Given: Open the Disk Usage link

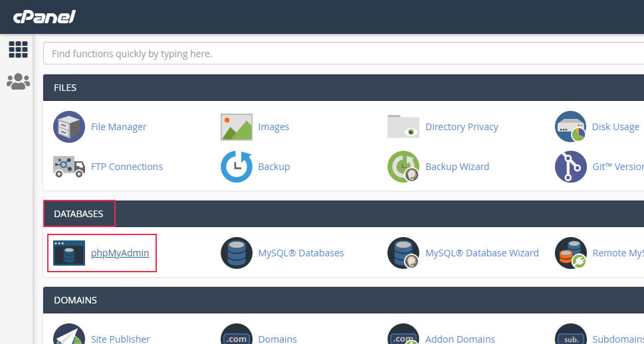Looking at the screenshot, I should pyautogui.click(x=615, y=127).
